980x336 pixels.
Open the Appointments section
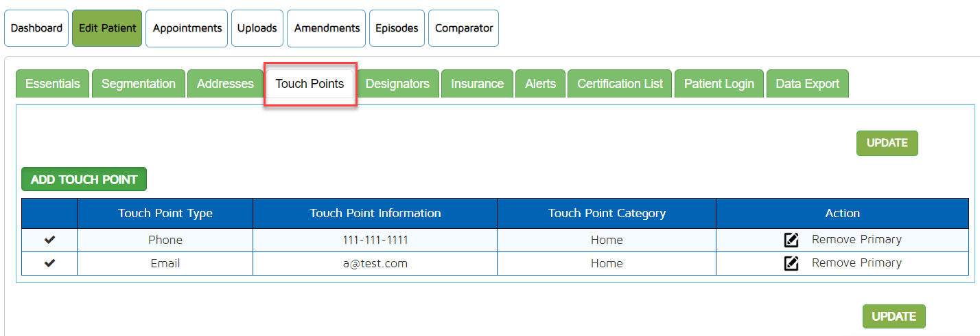(187, 28)
